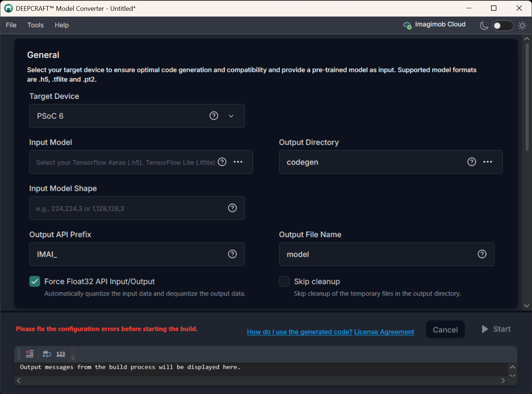Click the Imagimob Cloud icon
The width and height of the screenshot is (532, 394).
click(x=407, y=26)
